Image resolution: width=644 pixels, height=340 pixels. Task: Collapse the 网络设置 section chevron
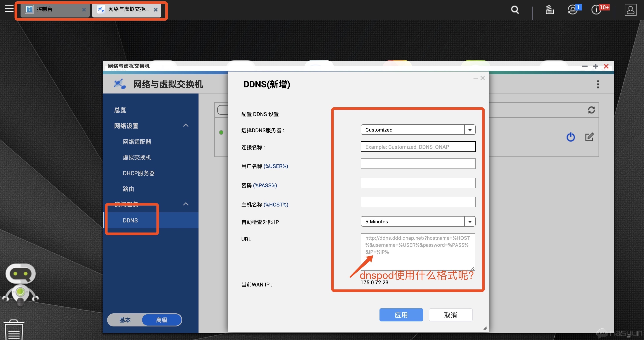[186, 125]
